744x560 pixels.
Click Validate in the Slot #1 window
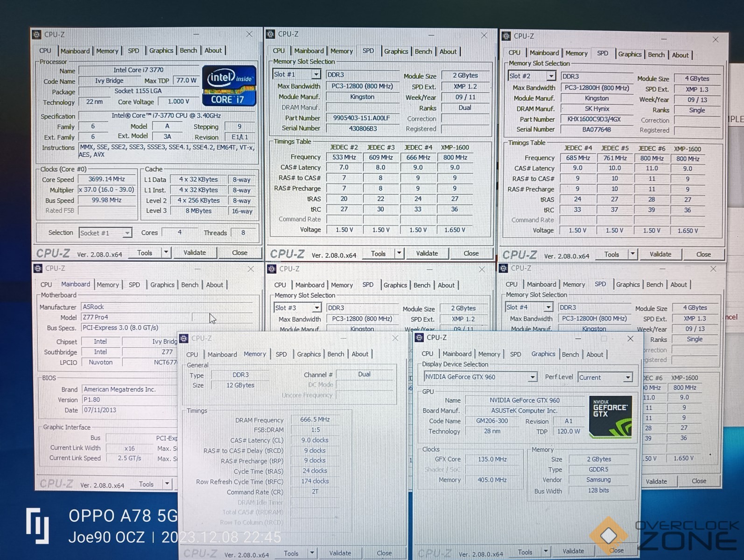click(x=427, y=253)
